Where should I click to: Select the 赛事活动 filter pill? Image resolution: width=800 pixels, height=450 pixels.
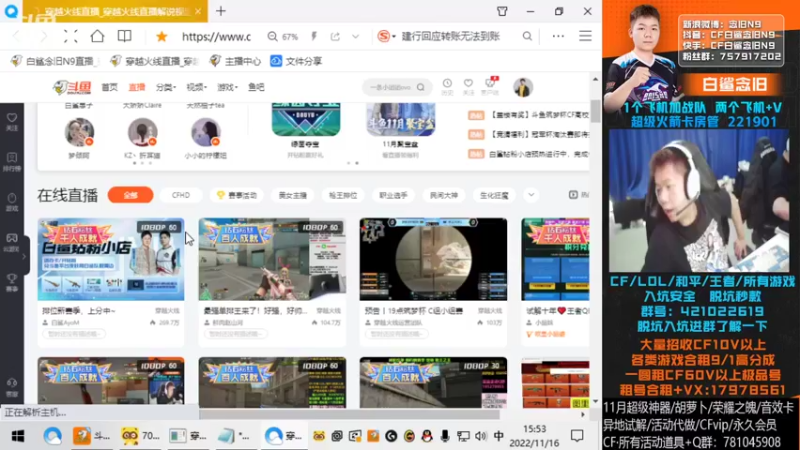tap(237, 195)
